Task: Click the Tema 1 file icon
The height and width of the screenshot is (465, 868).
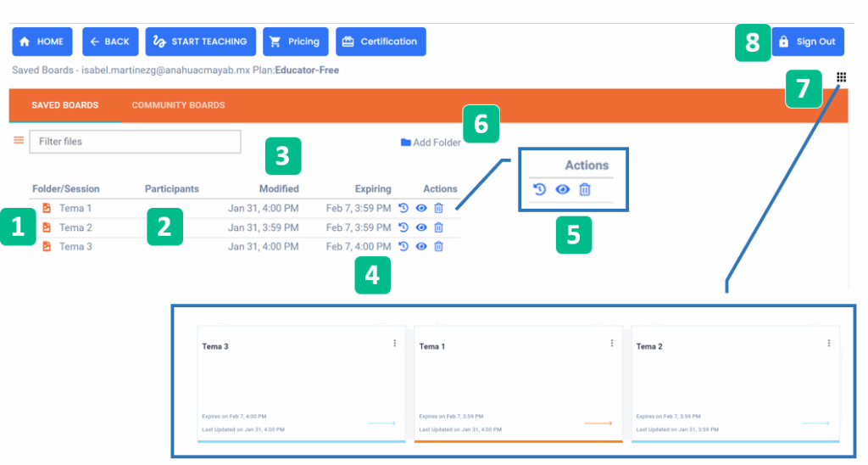Action: coord(47,208)
